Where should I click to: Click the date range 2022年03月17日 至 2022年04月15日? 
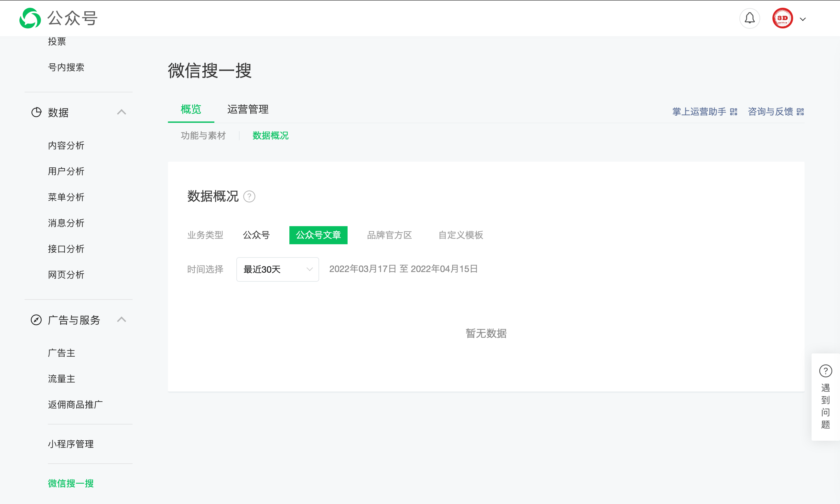pos(404,269)
